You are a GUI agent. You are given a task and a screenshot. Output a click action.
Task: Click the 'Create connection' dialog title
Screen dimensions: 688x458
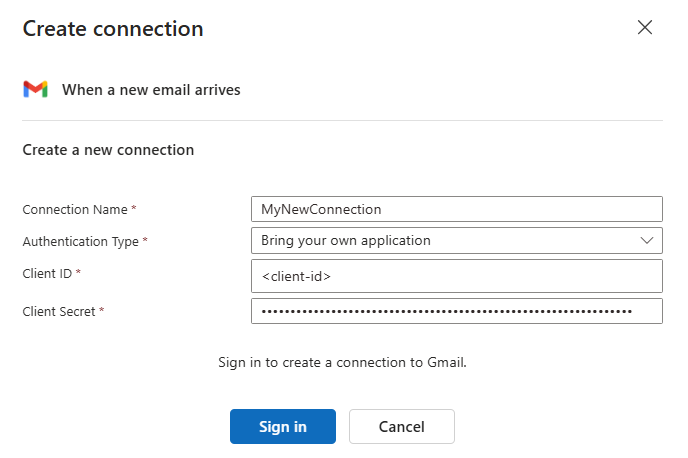(113, 29)
